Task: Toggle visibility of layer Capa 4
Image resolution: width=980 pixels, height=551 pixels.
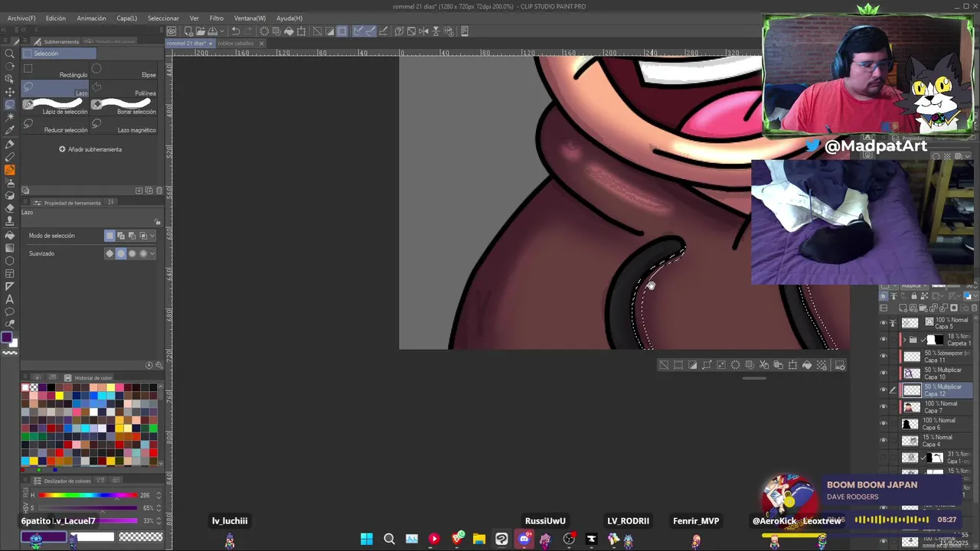Action: click(884, 440)
